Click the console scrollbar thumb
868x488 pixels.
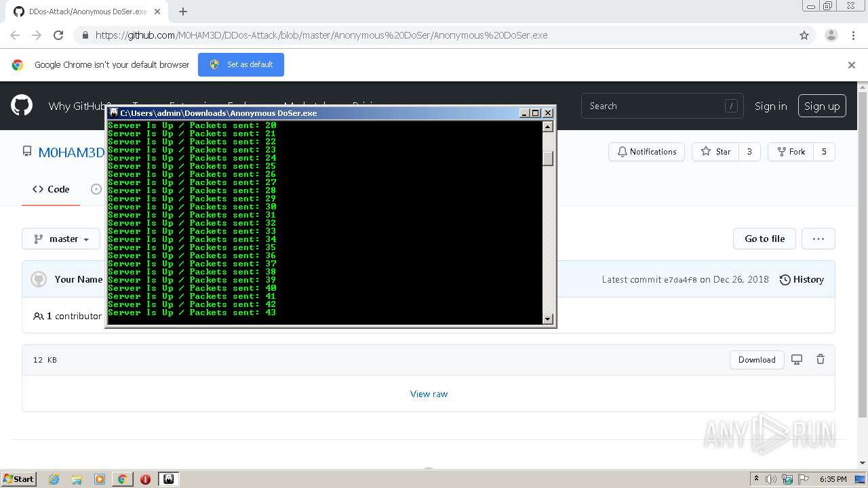coord(548,159)
